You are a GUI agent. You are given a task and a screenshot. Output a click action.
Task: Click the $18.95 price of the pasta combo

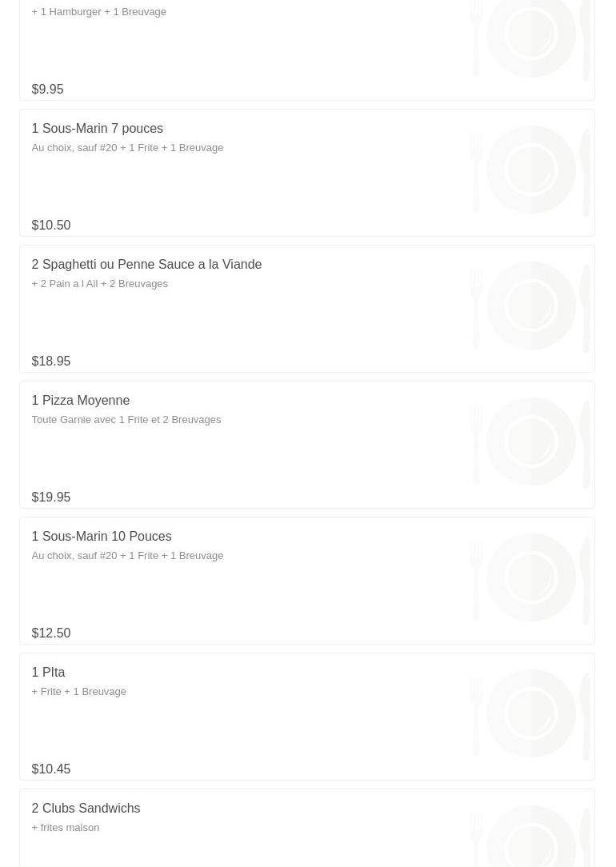point(50,362)
